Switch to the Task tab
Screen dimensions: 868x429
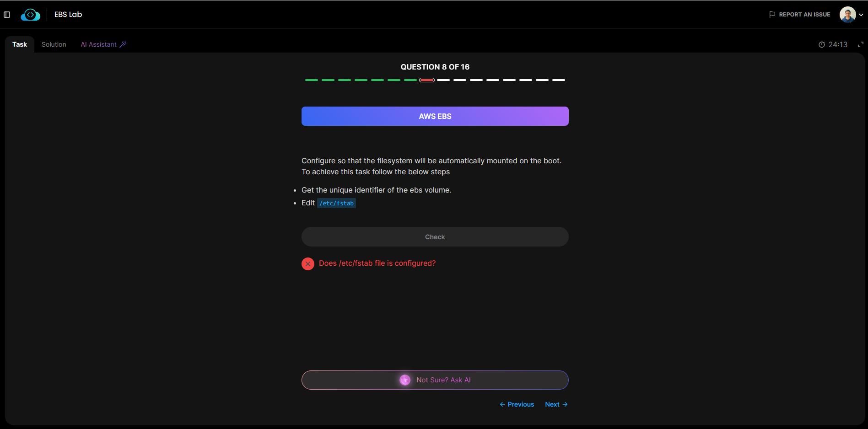[20, 44]
